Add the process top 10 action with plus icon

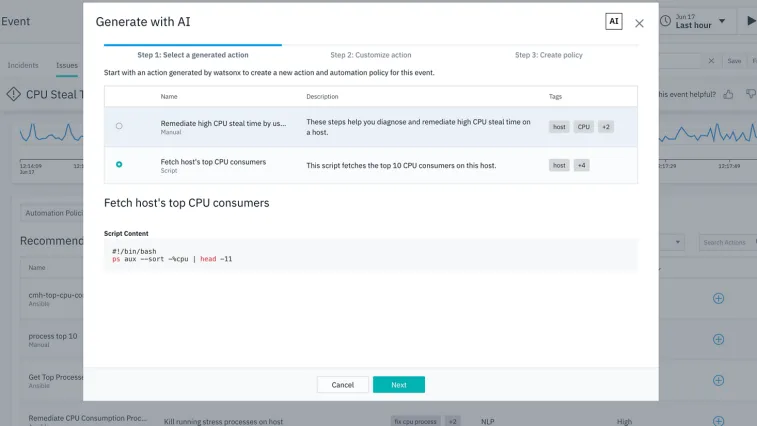(x=718, y=340)
